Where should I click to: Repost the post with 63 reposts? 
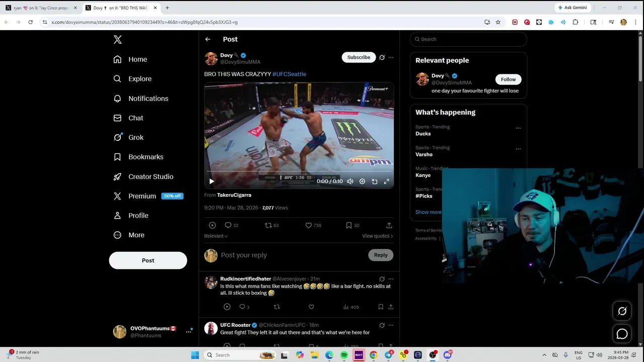272,225
